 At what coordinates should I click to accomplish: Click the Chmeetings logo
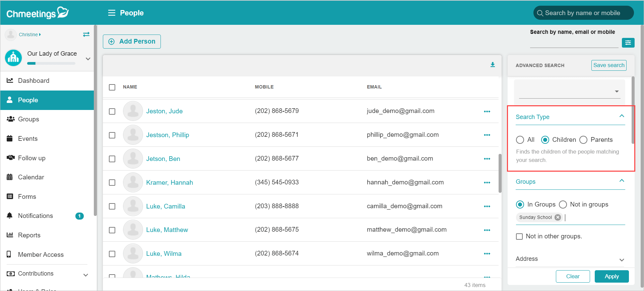pyautogui.click(x=38, y=13)
